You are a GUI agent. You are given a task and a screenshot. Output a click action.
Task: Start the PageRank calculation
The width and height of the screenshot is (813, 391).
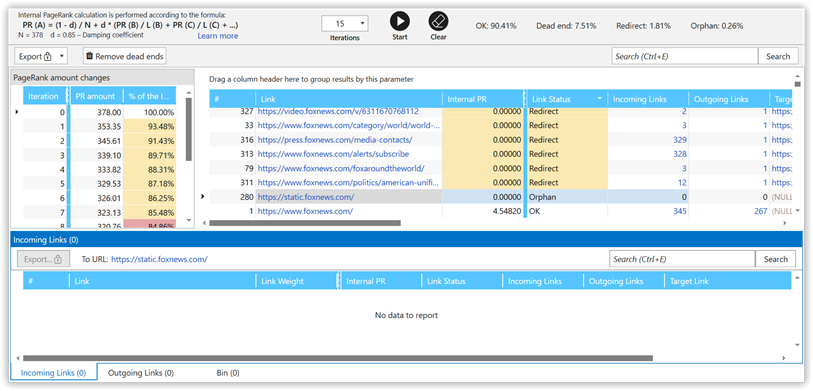click(400, 22)
